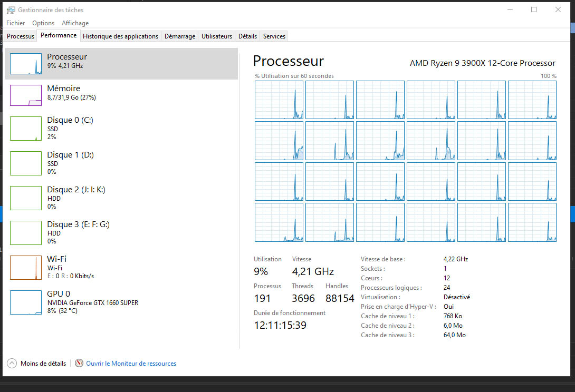Open the Fichier menu
This screenshot has height=392, width=575.
click(x=16, y=23)
